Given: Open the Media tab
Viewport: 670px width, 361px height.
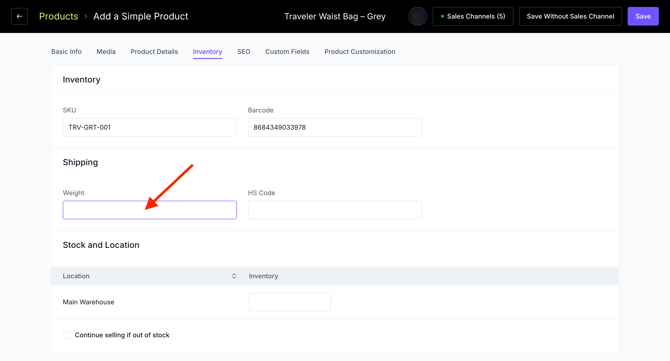Looking at the screenshot, I should coord(106,52).
